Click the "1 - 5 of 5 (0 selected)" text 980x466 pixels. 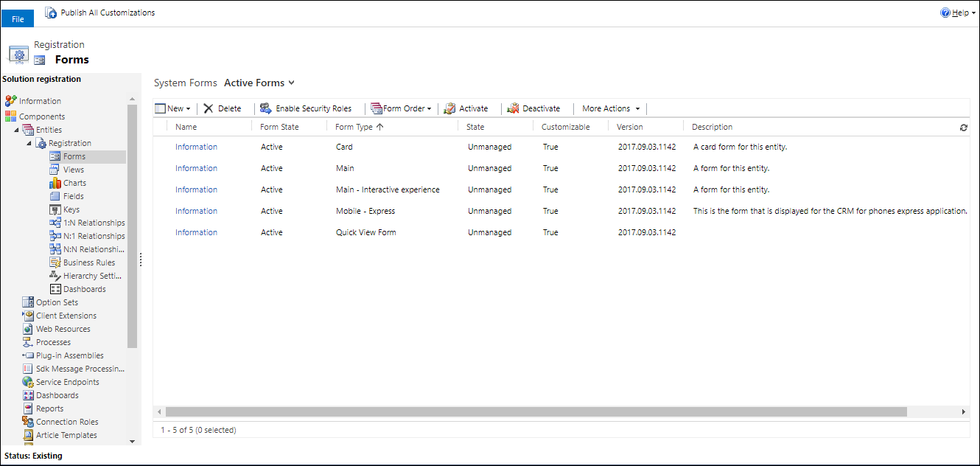(x=198, y=430)
